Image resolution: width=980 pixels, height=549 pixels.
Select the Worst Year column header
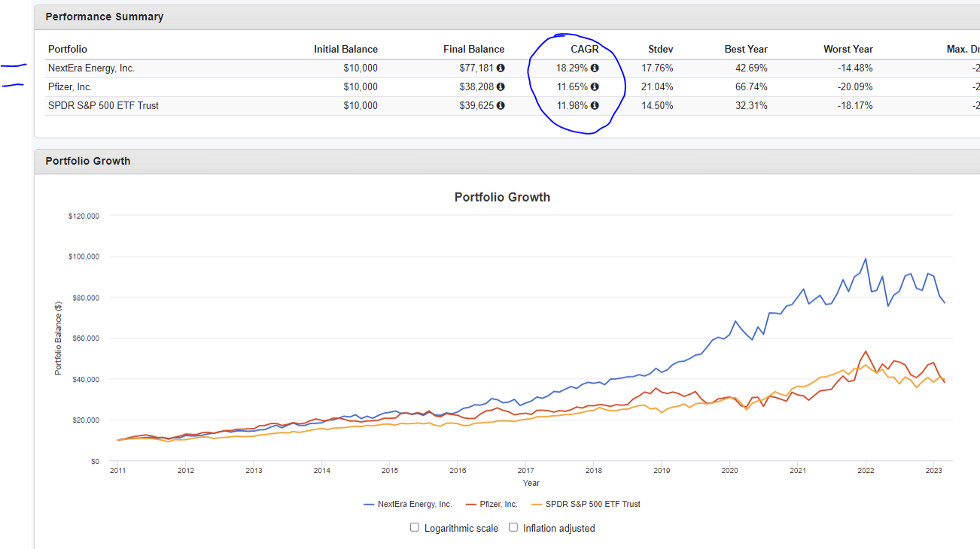click(x=848, y=50)
